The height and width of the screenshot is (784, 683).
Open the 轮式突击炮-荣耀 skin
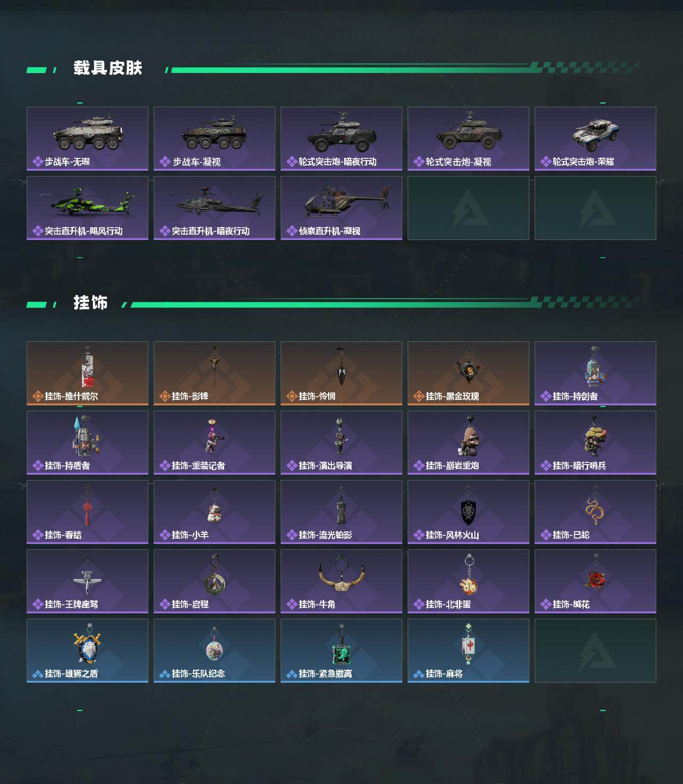(x=595, y=139)
